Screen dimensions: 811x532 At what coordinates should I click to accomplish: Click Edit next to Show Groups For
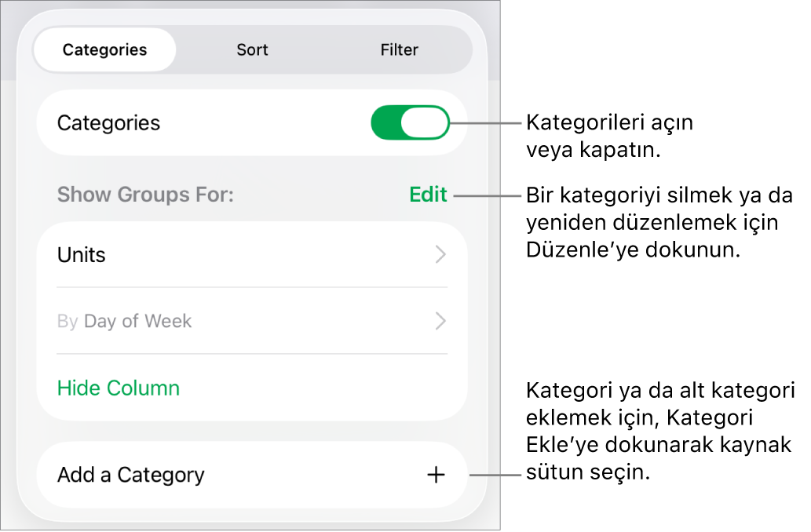pyautogui.click(x=428, y=195)
